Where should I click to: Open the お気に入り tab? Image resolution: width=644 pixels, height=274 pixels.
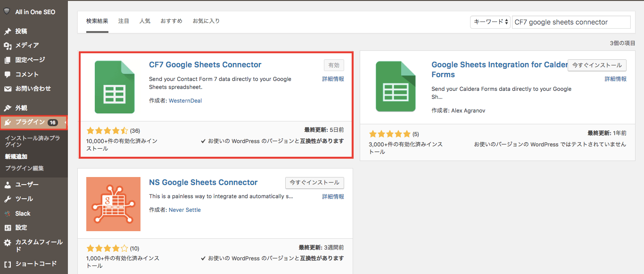[206, 21]
